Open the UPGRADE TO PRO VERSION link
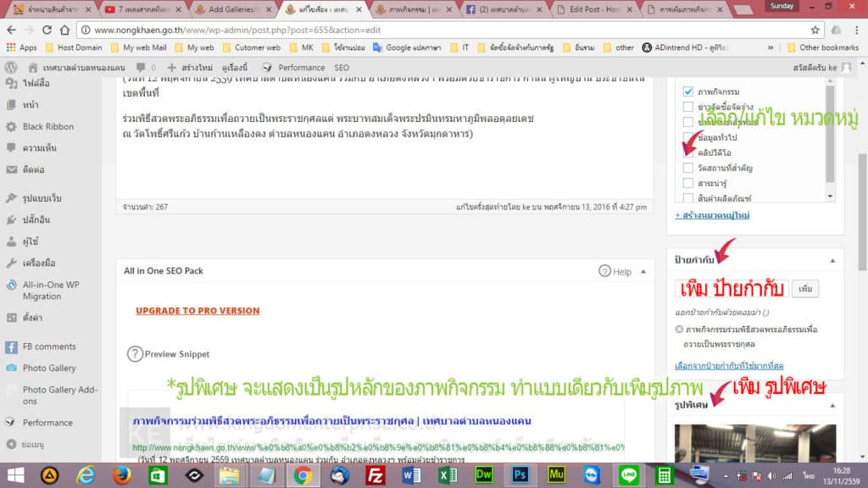The height and width of the screenshot is (488, 868). (198, 311)
